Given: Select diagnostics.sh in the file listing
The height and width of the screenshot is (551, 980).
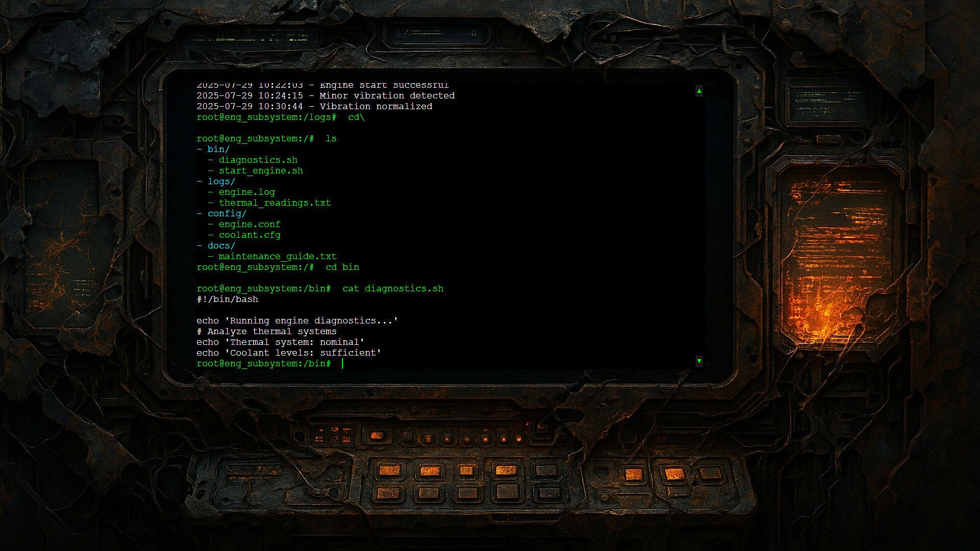Looking at the screenshot, I should (x=258, y=160).
